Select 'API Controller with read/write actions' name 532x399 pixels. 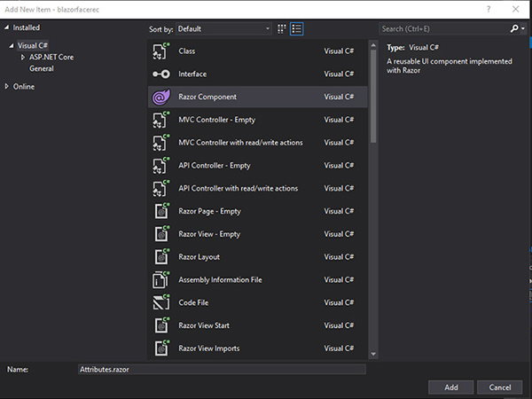239,188
